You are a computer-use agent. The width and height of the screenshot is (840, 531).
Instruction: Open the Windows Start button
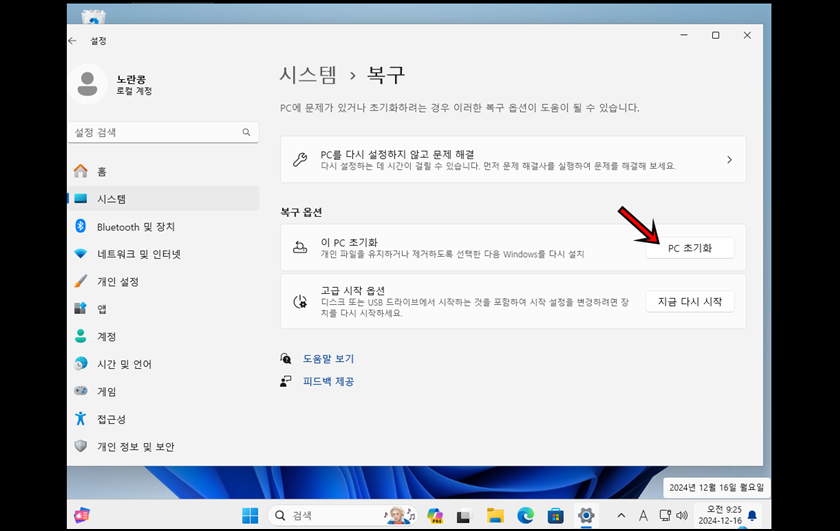[x=250, y=515]
